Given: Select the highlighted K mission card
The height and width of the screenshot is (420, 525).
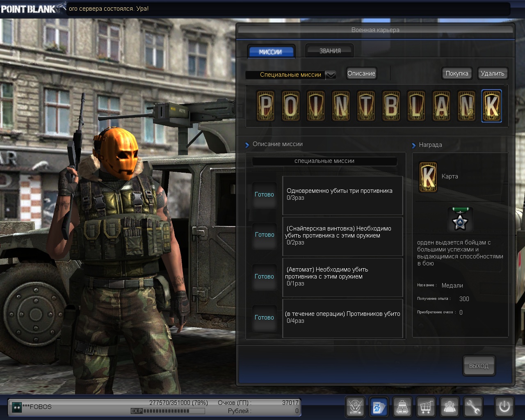Looking at the screenshot, I should click(x=491, y=106).
